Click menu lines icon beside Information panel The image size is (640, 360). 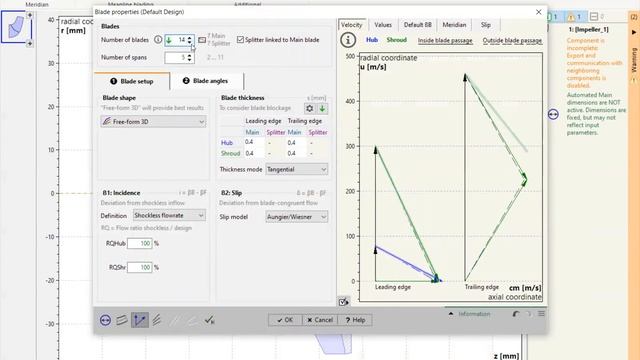pos(541,314)
